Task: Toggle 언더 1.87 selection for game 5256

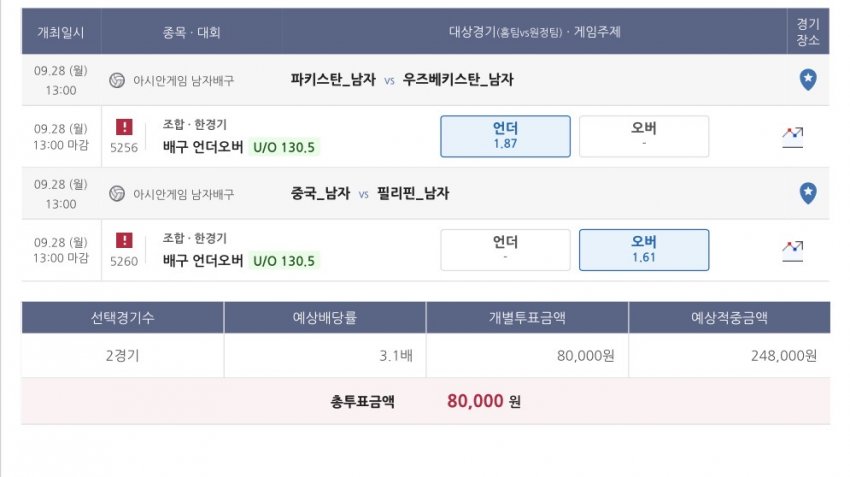Action: 505,136
